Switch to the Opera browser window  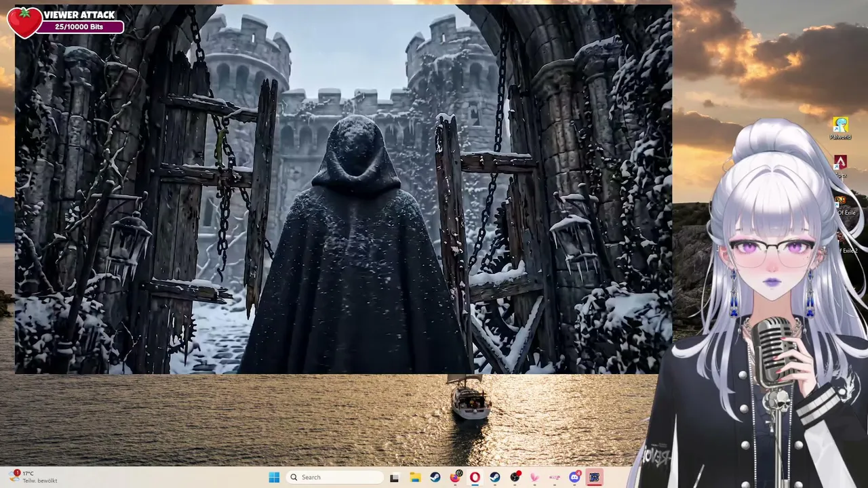coord(475,477)
